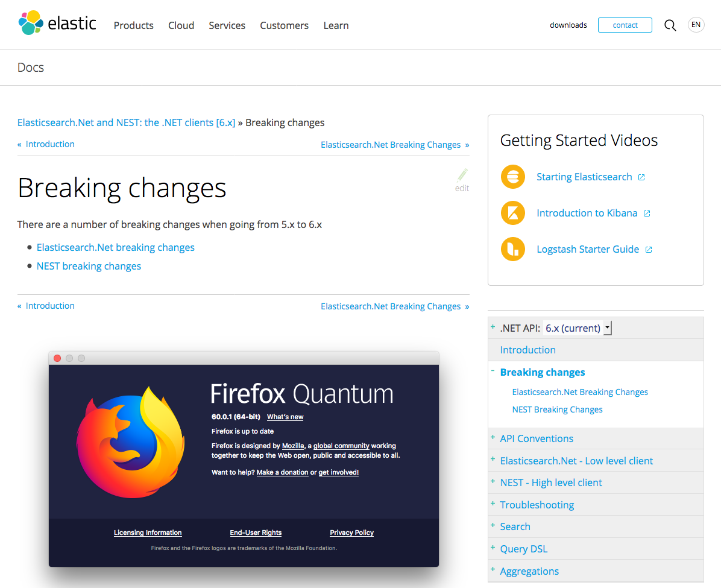Click the Getting Started Videos heading
This screenshot has height=588, width=721.
coord(579,141)
